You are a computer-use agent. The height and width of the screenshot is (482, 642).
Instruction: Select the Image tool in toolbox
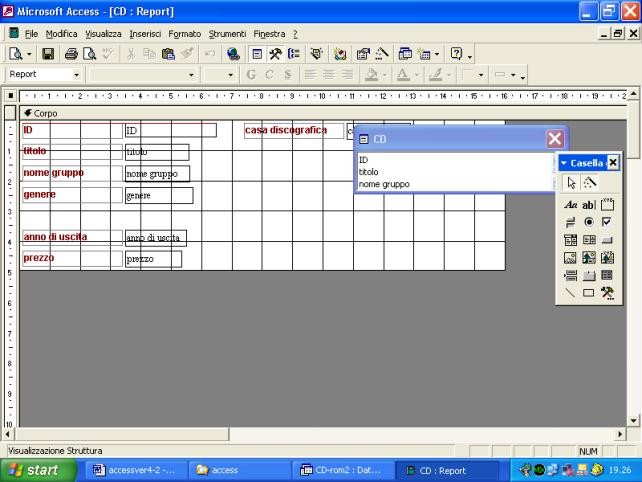569,257
